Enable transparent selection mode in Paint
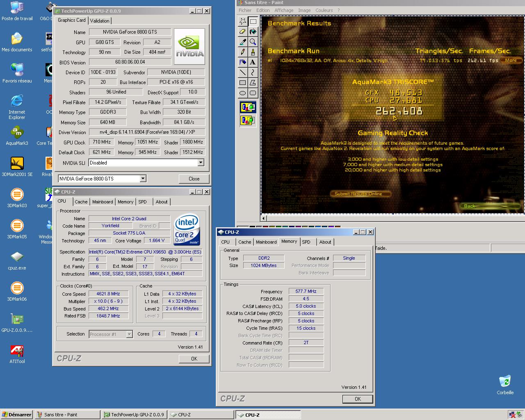Screen dimensions: 525x420 click(248, 120)
